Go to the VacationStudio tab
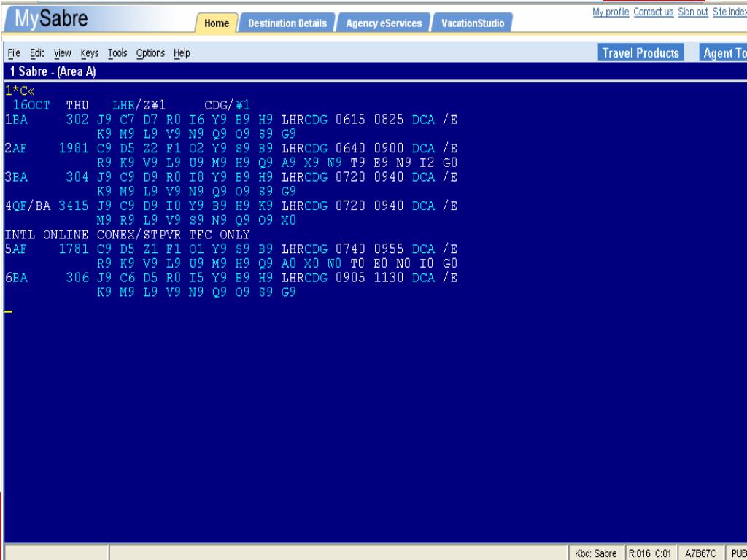Viewport: 747px width, 560px height. coord(472,23)
